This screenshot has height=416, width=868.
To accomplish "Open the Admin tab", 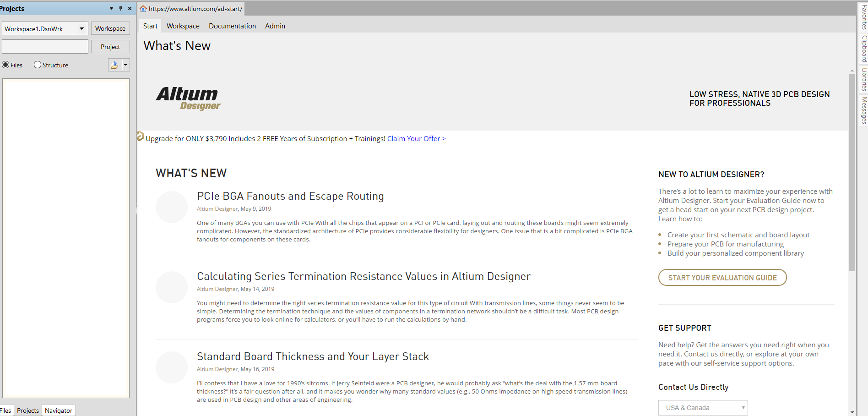I will pos(275,26).
